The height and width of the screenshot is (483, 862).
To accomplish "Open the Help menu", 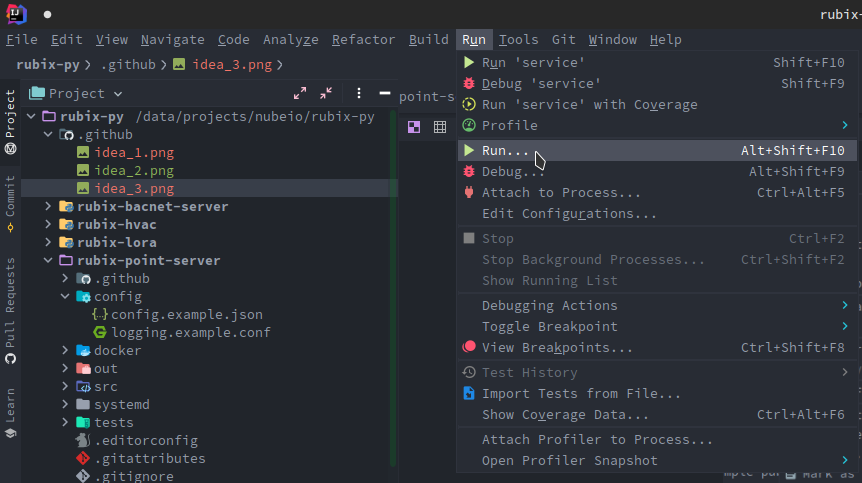I will pos(665,40).
